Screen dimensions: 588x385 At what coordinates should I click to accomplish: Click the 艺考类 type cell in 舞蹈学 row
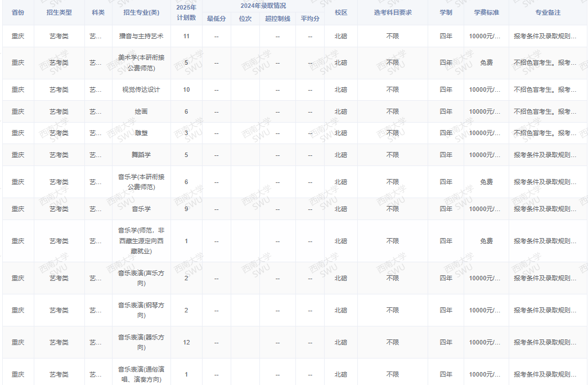pos(59,155)
